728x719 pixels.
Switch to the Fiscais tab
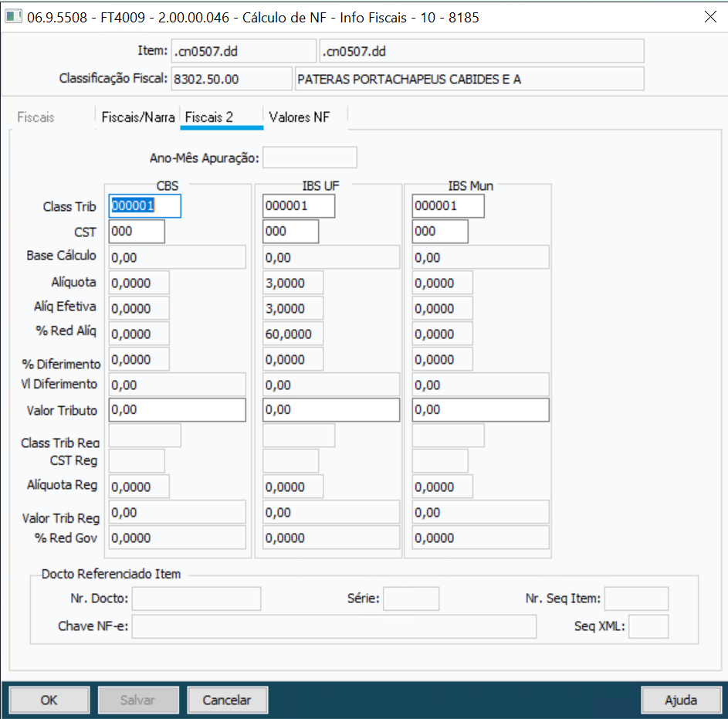tap(36, 117)
